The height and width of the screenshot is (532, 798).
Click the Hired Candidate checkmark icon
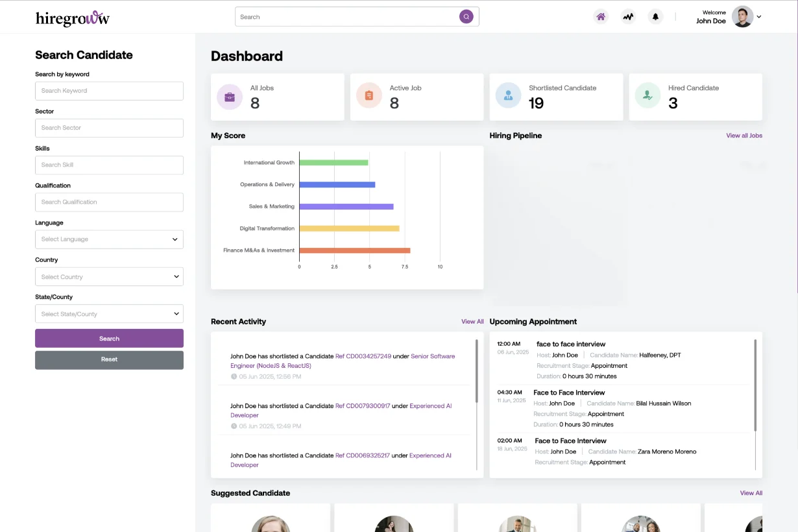point(647,96)
